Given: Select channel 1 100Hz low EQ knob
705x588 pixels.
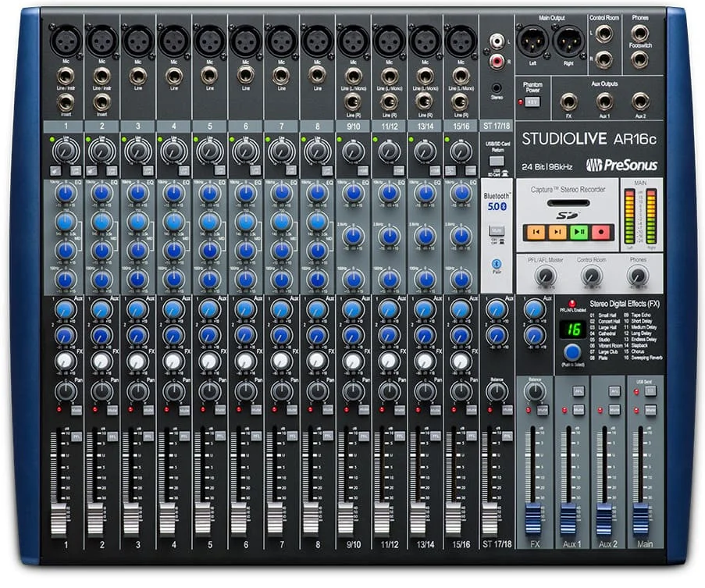Looking at the screenshot, I should 66,280.
